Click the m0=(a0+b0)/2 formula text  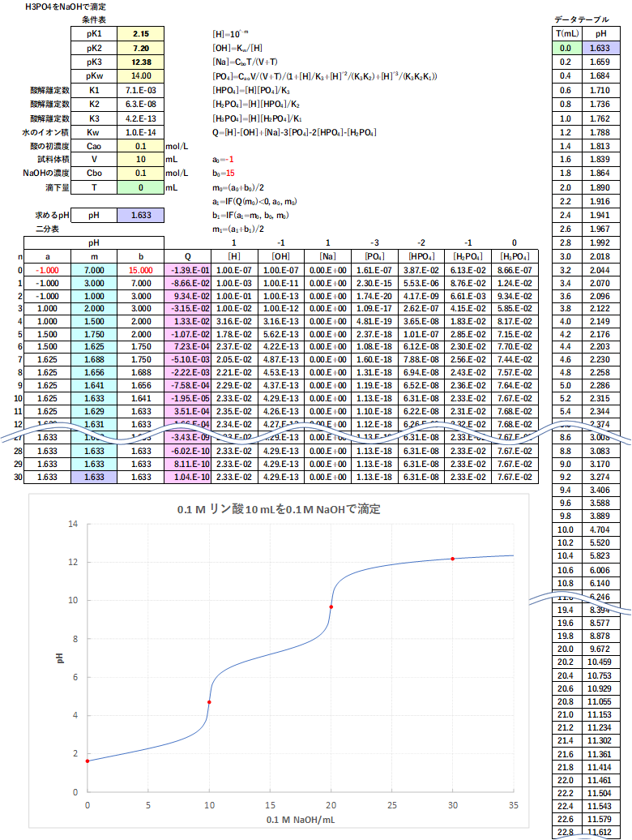tap(238, 187)
